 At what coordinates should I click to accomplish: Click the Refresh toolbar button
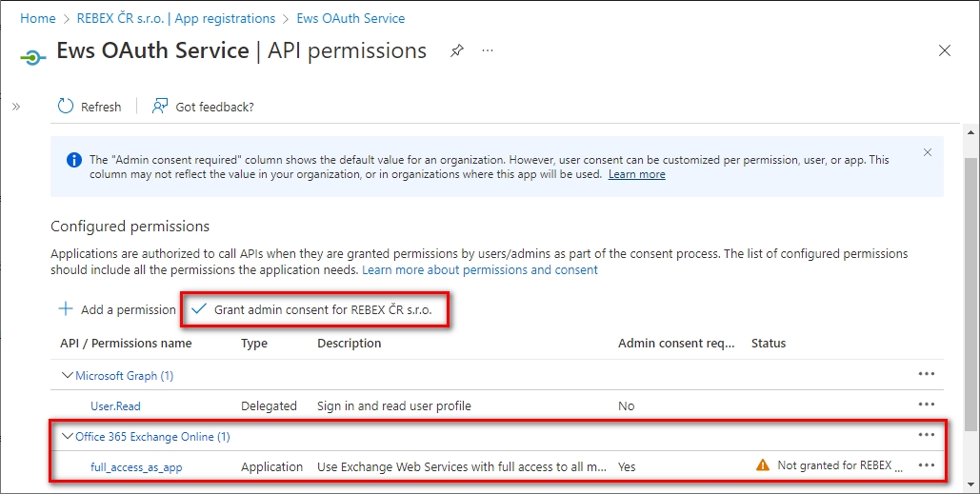click(90, 107)
